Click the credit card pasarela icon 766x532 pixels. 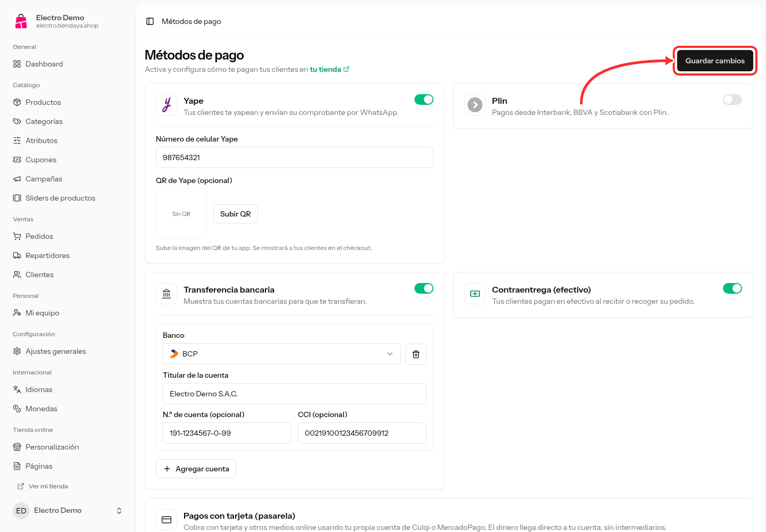[x=166, y=520]
